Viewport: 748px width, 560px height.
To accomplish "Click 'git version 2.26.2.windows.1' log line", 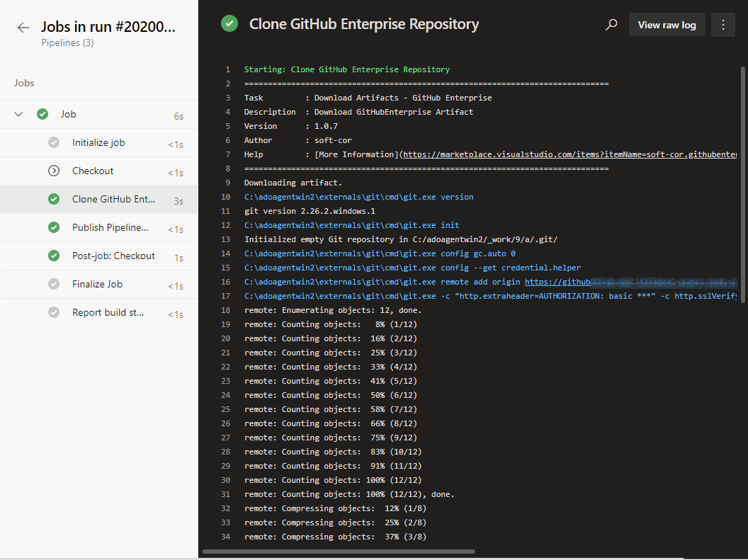I will tap(310, 211).
